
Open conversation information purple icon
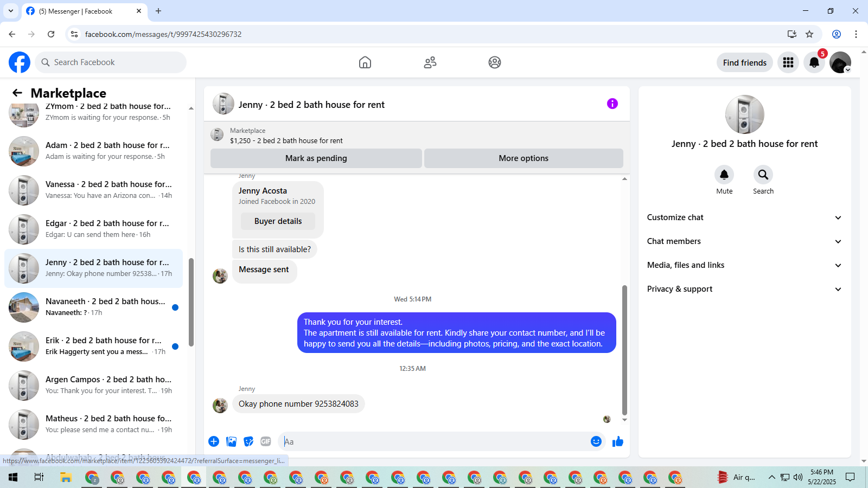[612, 104]
